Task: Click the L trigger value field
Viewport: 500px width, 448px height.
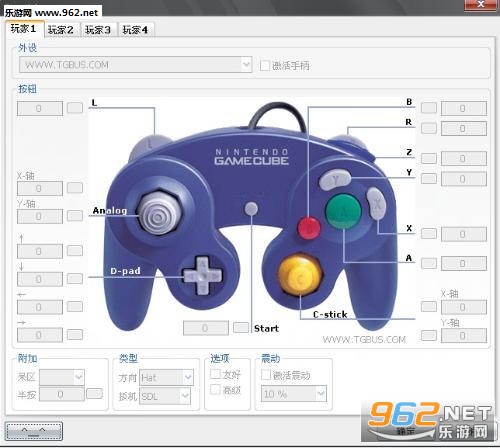Action: 40,109
